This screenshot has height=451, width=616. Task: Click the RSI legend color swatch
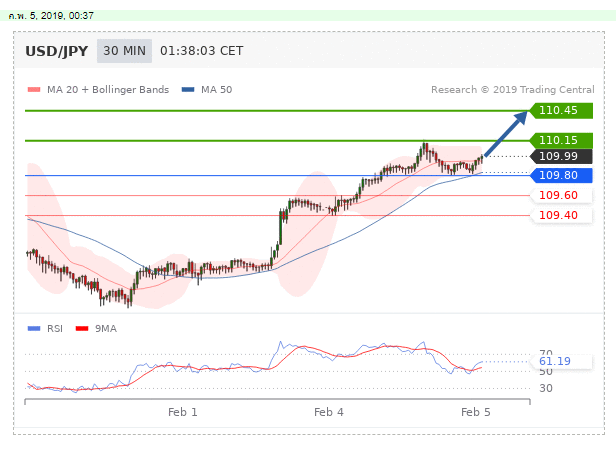(34, 328)
